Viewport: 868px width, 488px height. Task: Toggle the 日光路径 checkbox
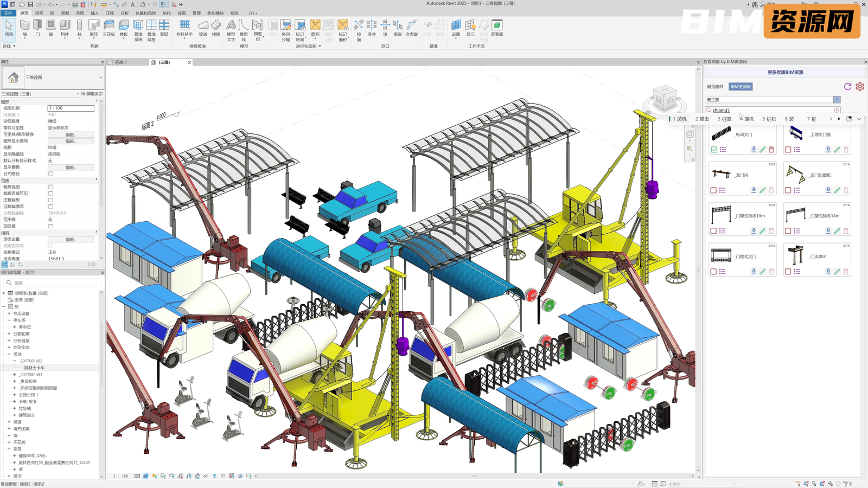50,174
